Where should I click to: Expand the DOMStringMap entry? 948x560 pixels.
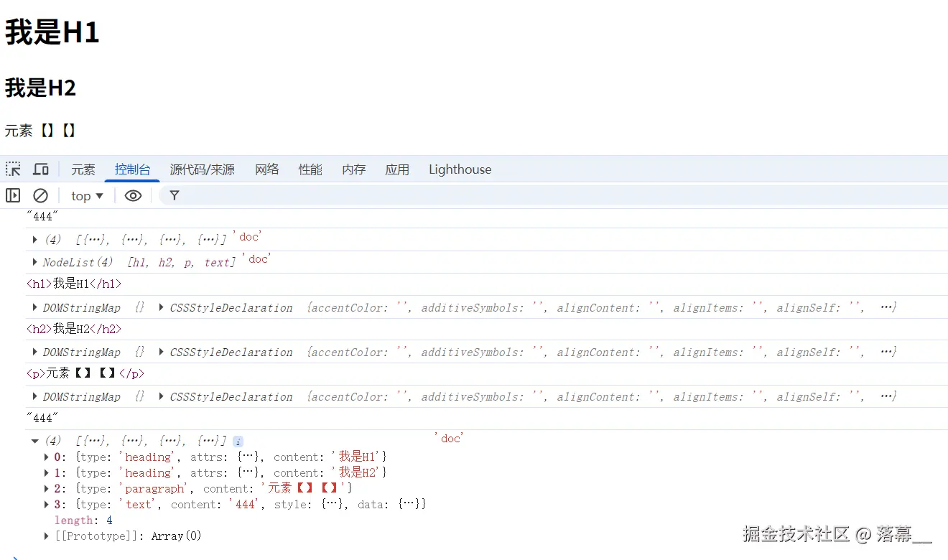(34, 307)
